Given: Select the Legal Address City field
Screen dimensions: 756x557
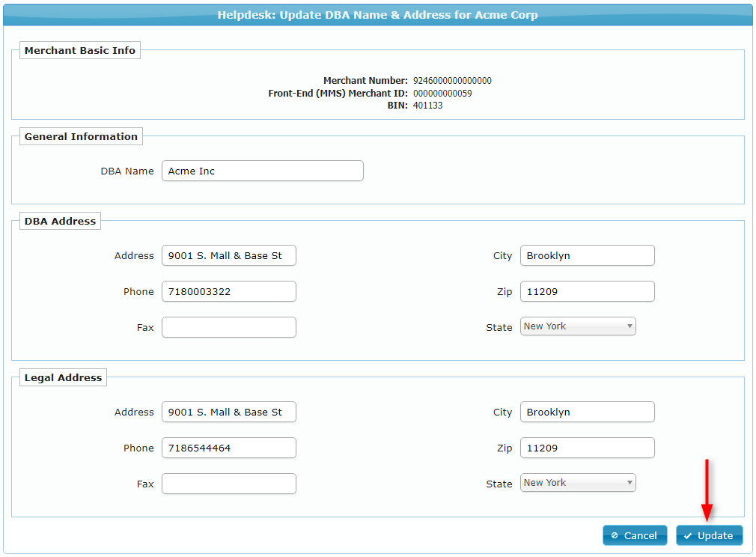Looking at the screenshot, I should click(x=587, y=412).
